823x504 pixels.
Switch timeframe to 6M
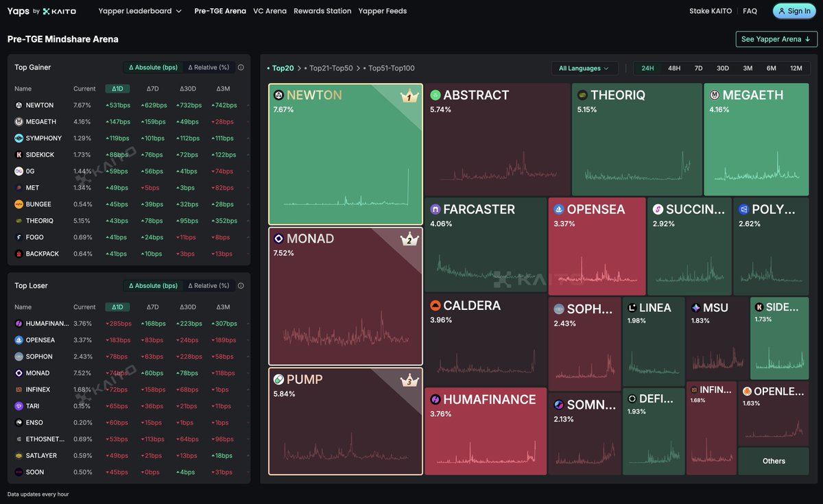[x=772, y=69]
